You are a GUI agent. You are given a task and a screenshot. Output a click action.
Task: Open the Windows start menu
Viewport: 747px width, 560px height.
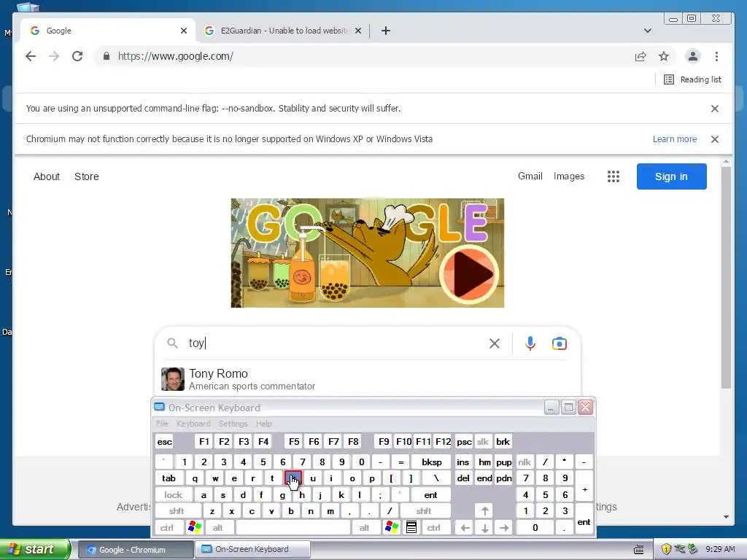pos(34,550)
